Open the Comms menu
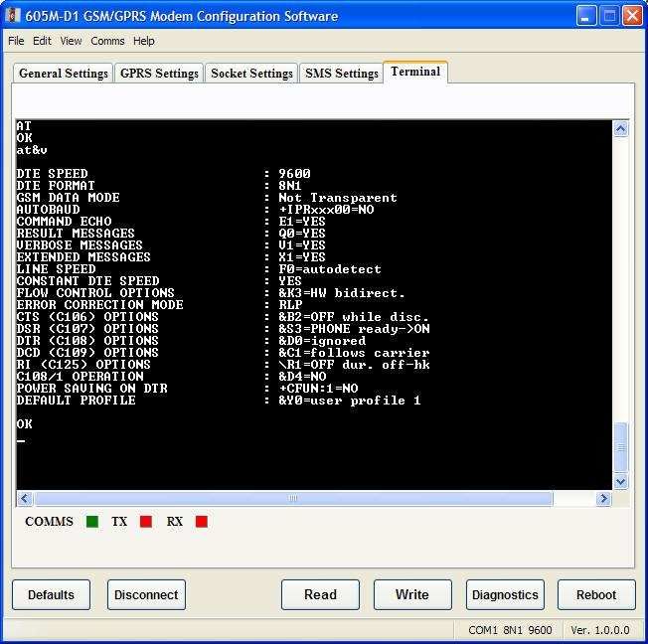648x644 pixels. (x=107, y=41)
